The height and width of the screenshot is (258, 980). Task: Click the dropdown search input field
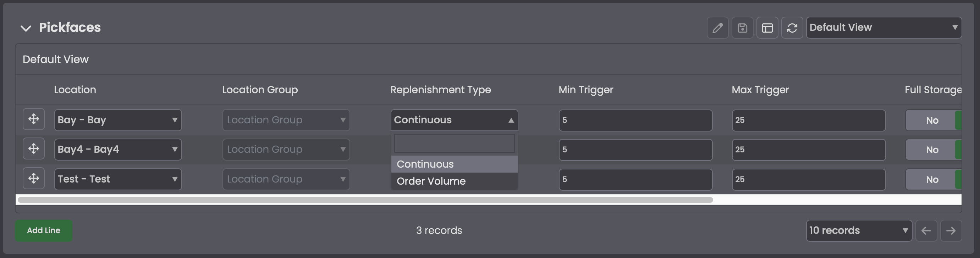click(454, 144)
